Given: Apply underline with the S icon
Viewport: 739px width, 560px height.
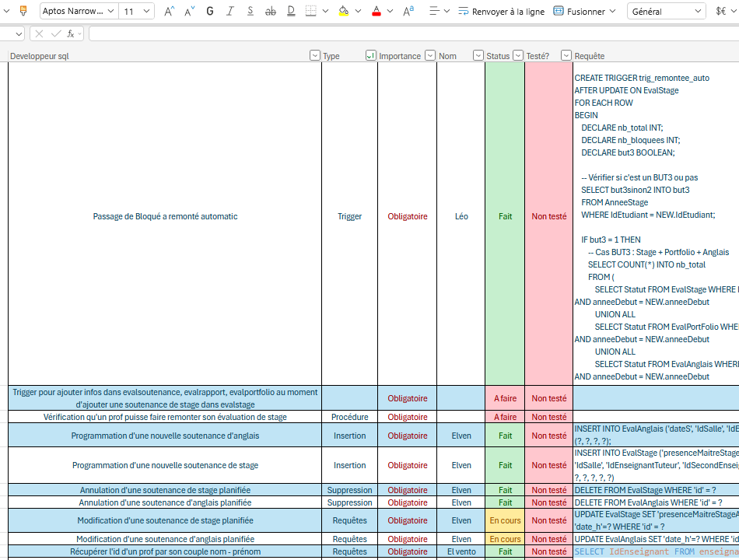Looking at the screenshot, I should (x=250, y=12).
